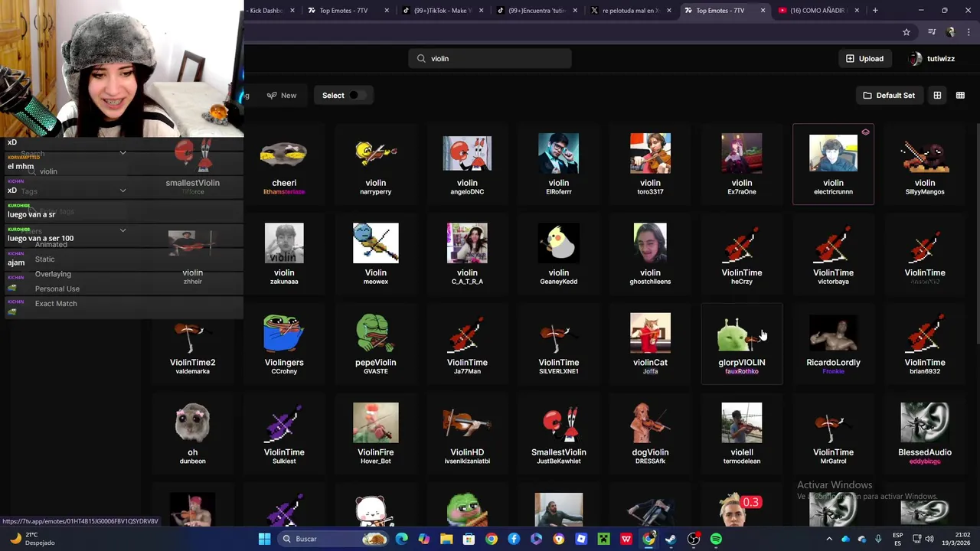Click the Windows Buscar search box
Viewport: 980px width, 551px height.
pyautogui.click(x=332, y=539)
